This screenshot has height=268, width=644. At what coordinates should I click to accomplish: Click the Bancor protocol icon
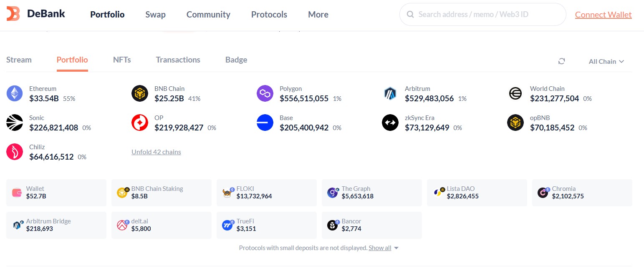click(333, 225)
